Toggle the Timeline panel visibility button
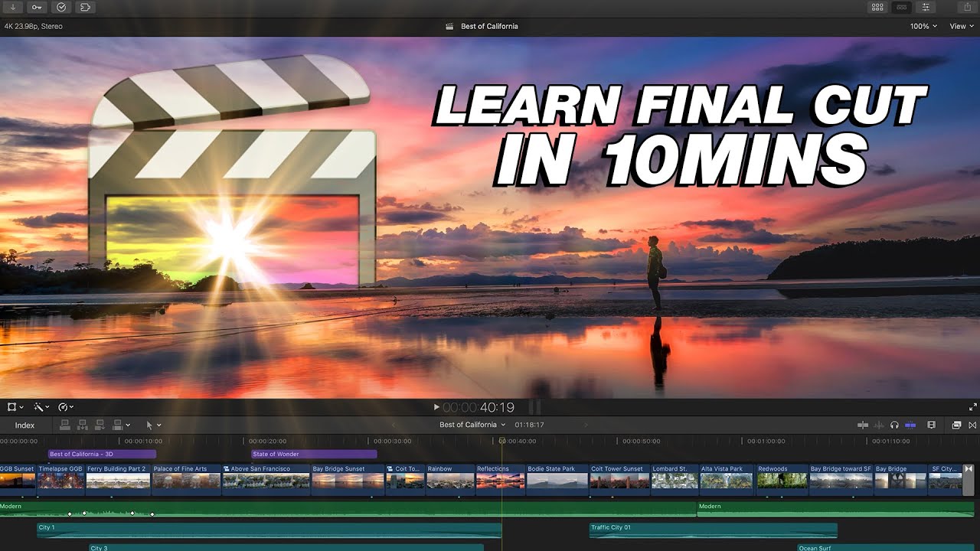The image size is (980, 551). point(902,7)
